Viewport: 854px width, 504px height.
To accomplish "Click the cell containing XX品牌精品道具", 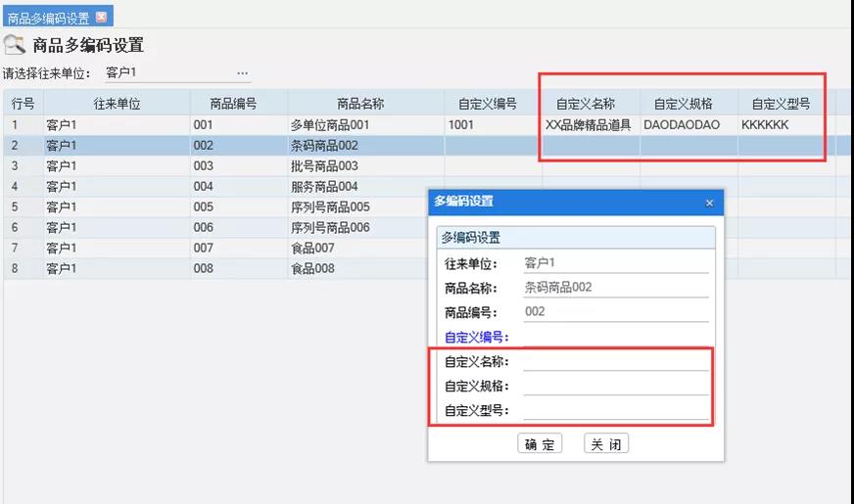I will pos(588,125).
